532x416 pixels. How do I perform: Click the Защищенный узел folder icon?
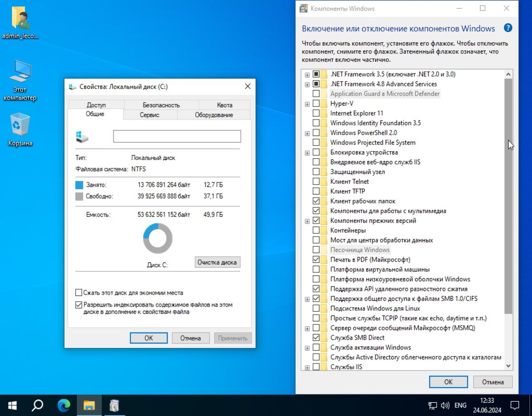tap(324, 172)
